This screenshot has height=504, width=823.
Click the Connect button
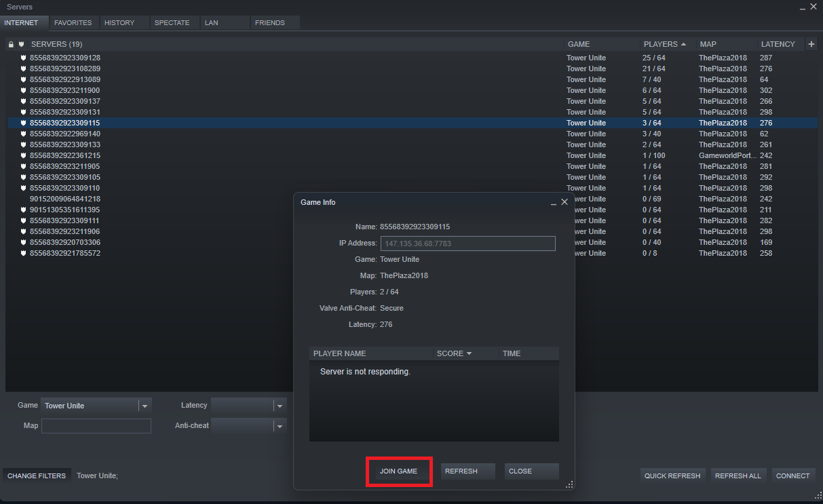[x=793, y=476]
